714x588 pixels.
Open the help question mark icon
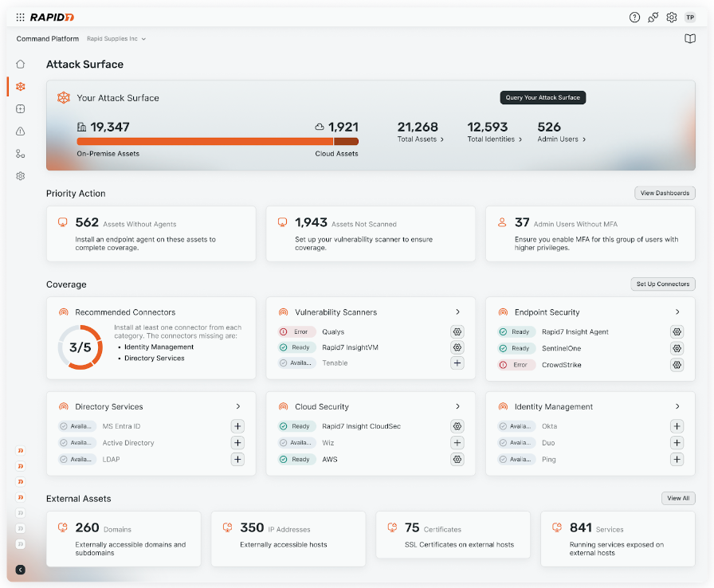pos(634,18)
